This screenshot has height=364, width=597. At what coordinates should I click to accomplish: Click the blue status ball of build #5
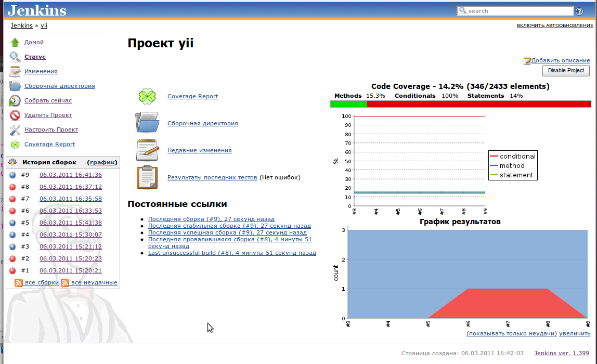(x=12, y=223)
